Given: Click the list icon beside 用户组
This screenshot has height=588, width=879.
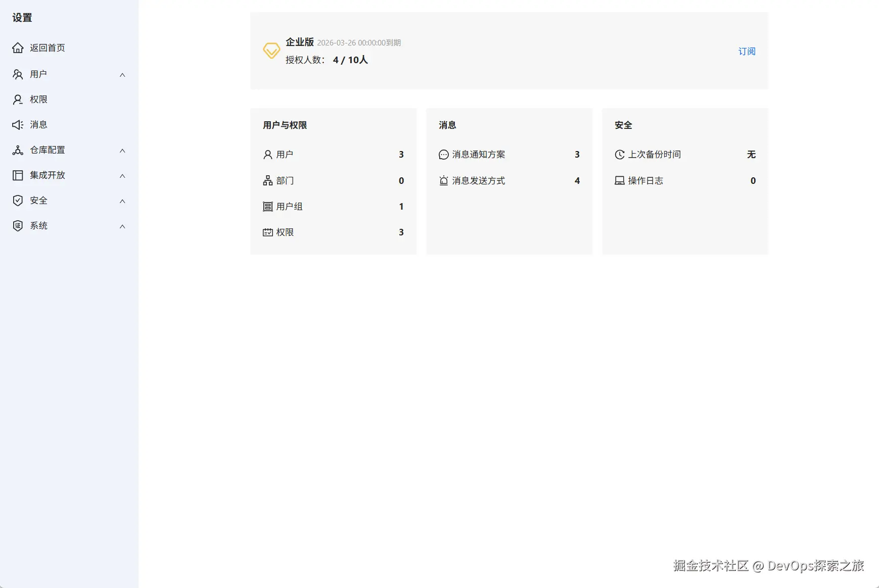Looking at the screenshot, I should tap(268, 207).
